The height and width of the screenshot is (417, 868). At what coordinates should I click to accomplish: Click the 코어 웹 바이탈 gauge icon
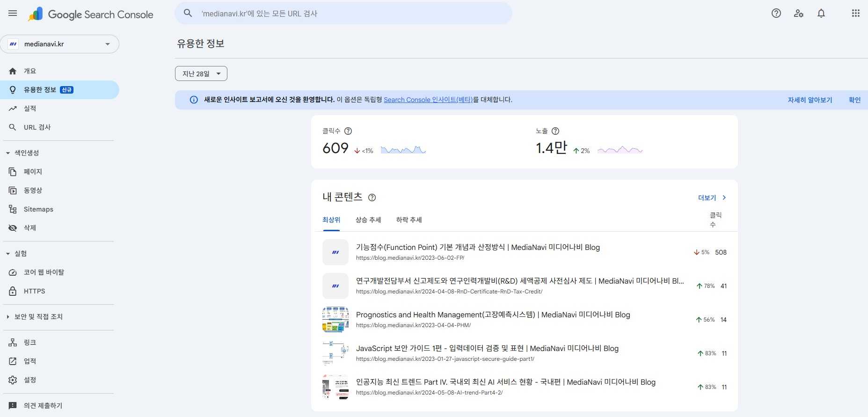(x=13, y=272)
